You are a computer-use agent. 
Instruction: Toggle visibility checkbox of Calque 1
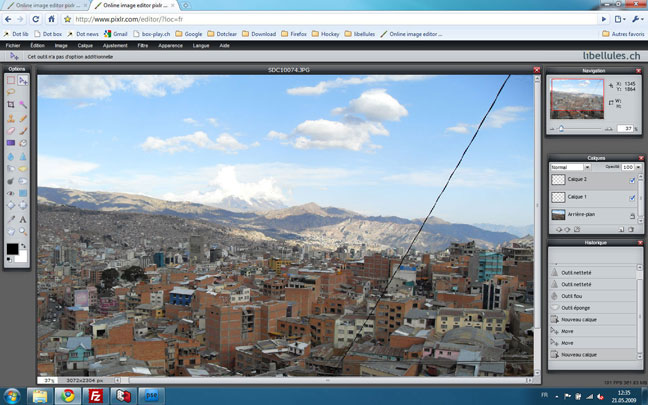tap(632, 198)
